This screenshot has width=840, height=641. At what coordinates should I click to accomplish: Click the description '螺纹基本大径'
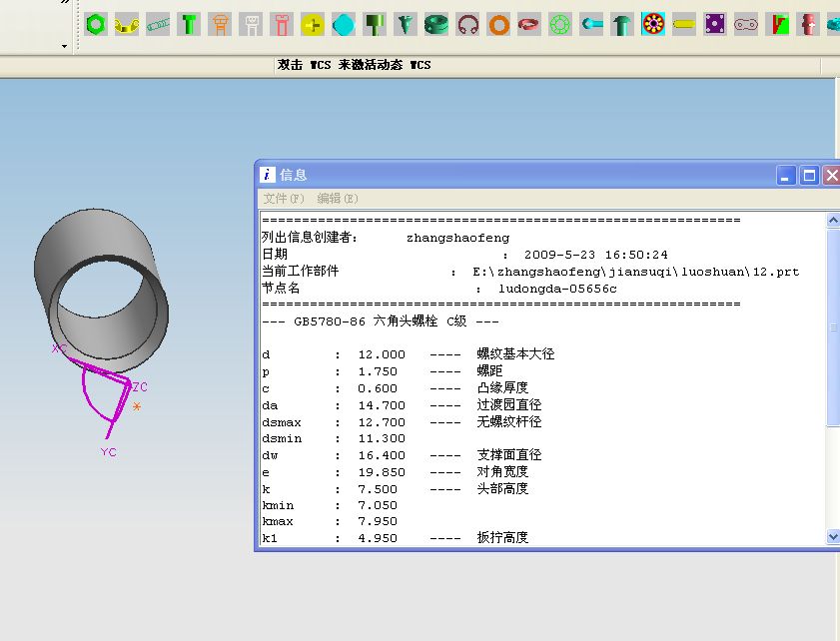tap(515, 354)
